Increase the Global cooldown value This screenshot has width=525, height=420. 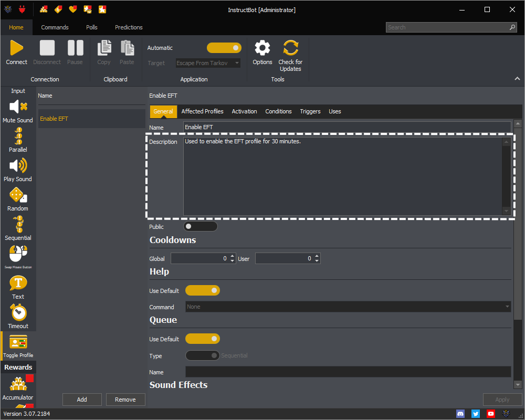233,256
